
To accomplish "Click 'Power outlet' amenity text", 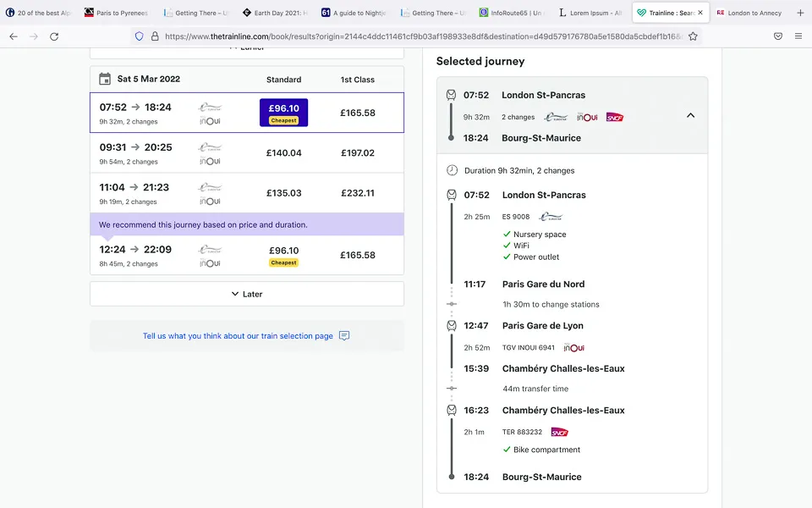I will (x=536, y=257).
